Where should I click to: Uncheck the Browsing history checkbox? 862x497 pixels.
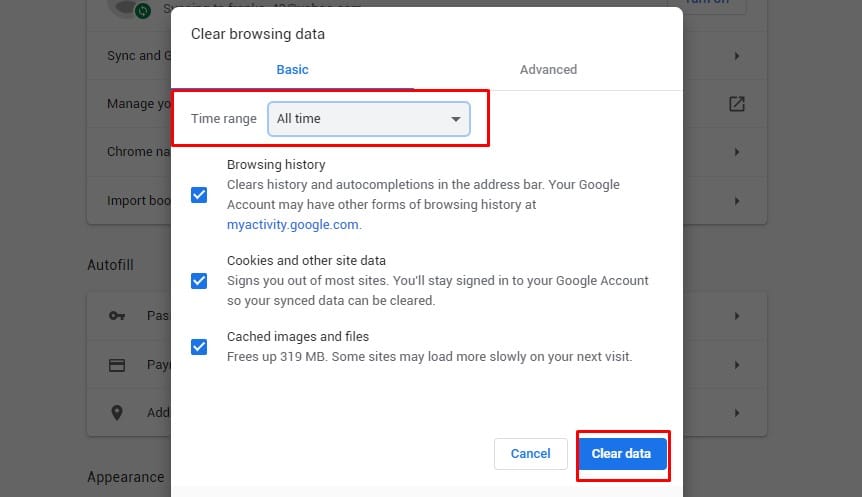pos(199,195)
